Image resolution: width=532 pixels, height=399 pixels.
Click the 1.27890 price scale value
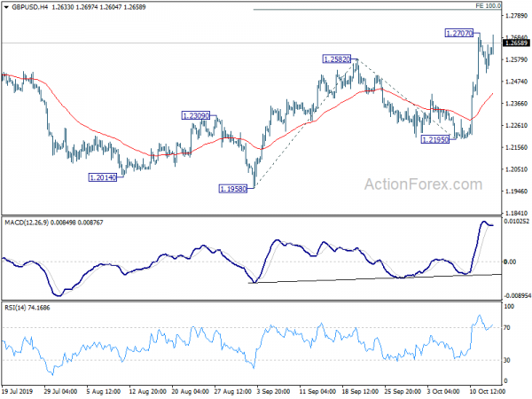516,16
